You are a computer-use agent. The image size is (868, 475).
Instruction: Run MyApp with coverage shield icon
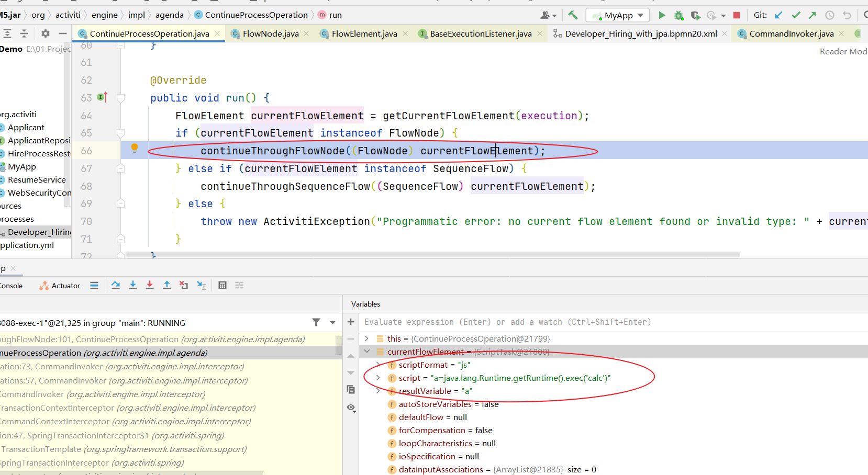[695, 15]
